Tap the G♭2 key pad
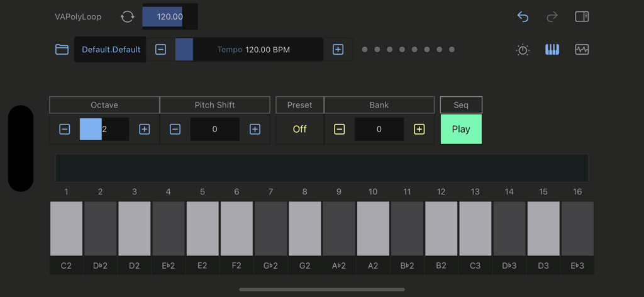Screen dimensions: 644x297 [270, 229]
